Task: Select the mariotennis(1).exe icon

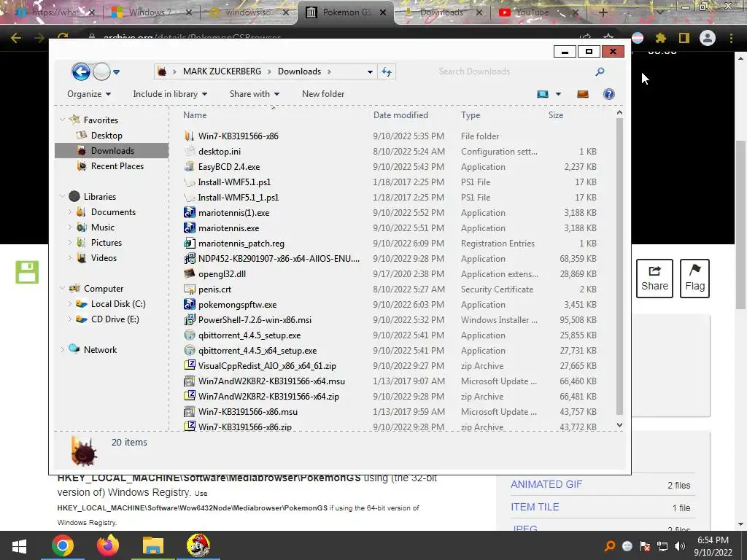Action: 190,212
